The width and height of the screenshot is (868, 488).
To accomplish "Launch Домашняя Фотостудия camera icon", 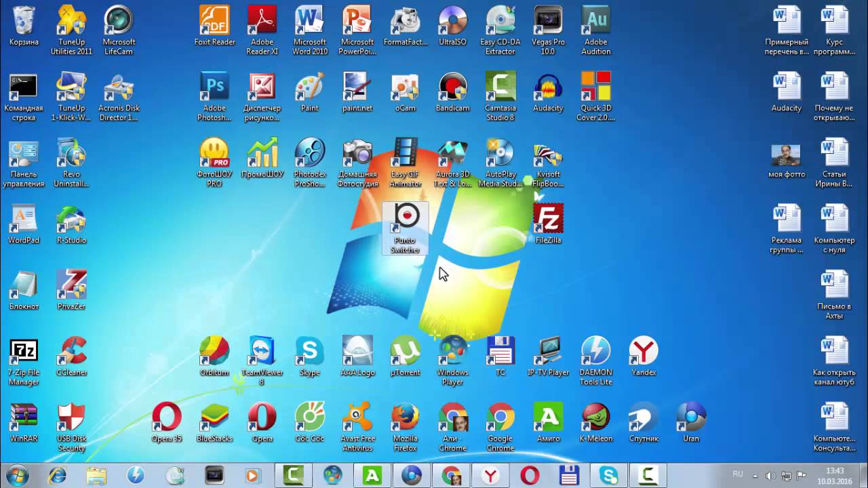I will 357,163.
